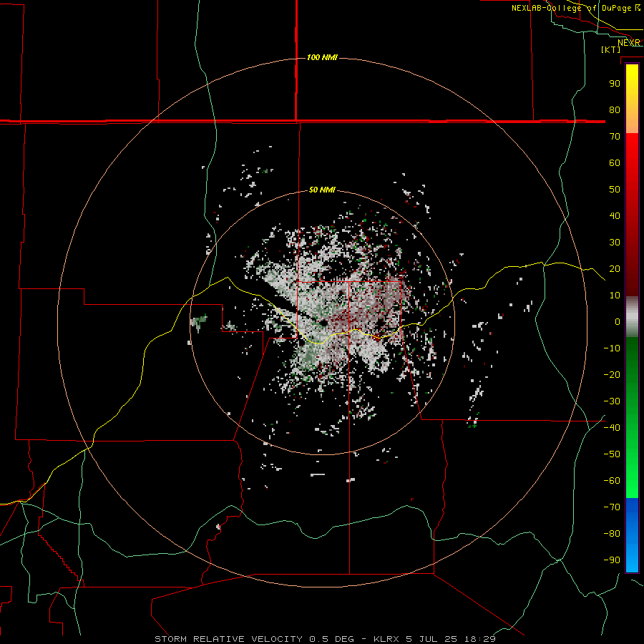Click the 50 NMI range ring label
Screen dimensions: 644x644
point(322,190)
